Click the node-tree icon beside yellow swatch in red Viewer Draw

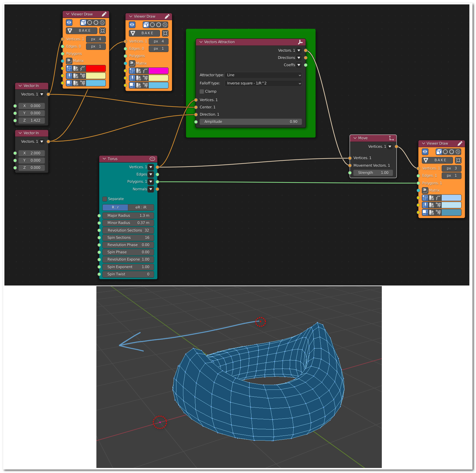tap(83, 76)
